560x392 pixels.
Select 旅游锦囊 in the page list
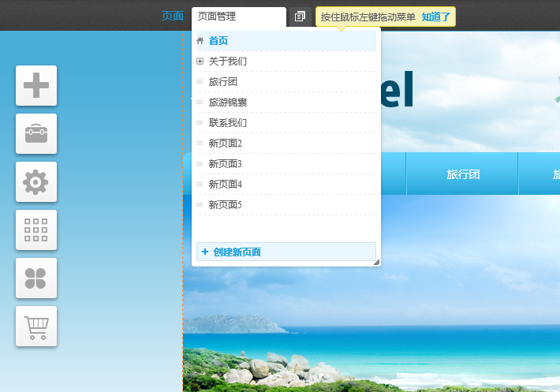point(228,103)
